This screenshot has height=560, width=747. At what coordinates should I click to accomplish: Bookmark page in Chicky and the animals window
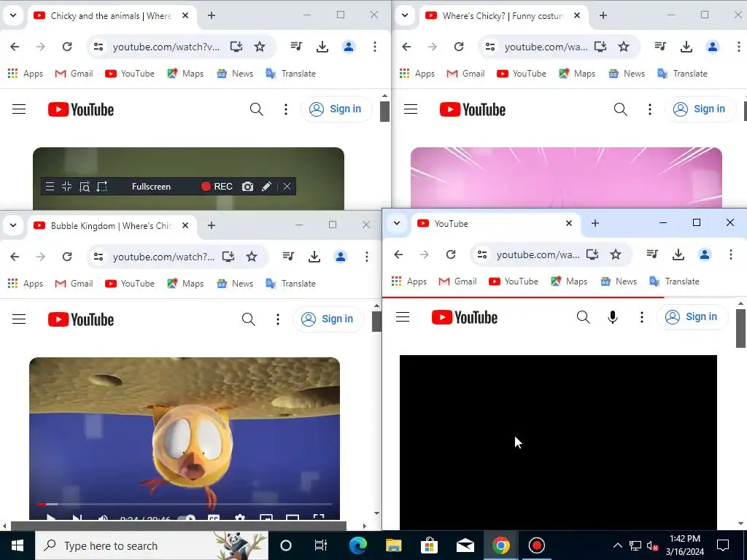260,47
